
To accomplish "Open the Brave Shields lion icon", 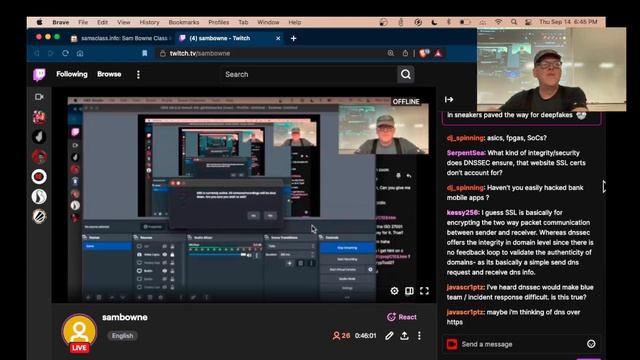I will click(423, 53).
